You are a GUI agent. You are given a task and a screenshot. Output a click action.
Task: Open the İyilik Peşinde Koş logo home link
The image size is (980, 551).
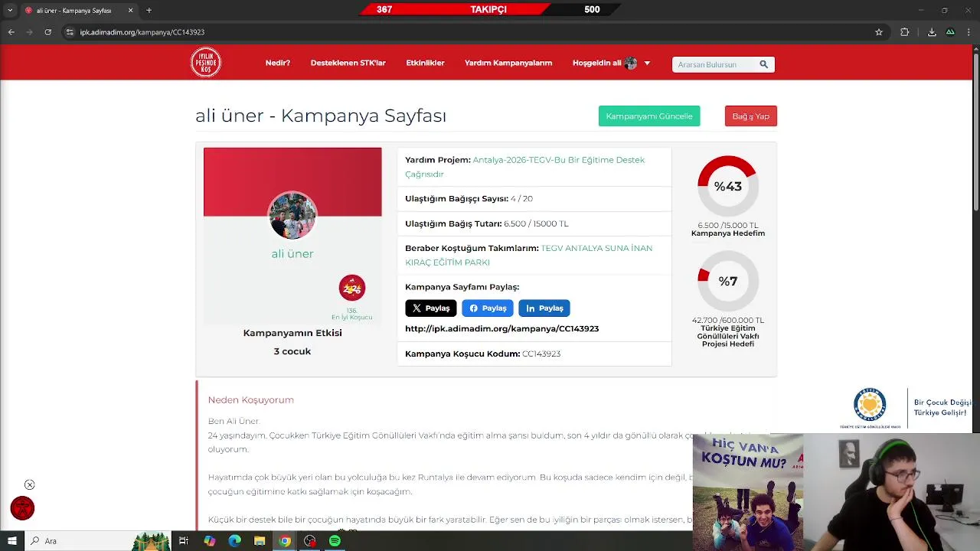[x=206, y=63]
